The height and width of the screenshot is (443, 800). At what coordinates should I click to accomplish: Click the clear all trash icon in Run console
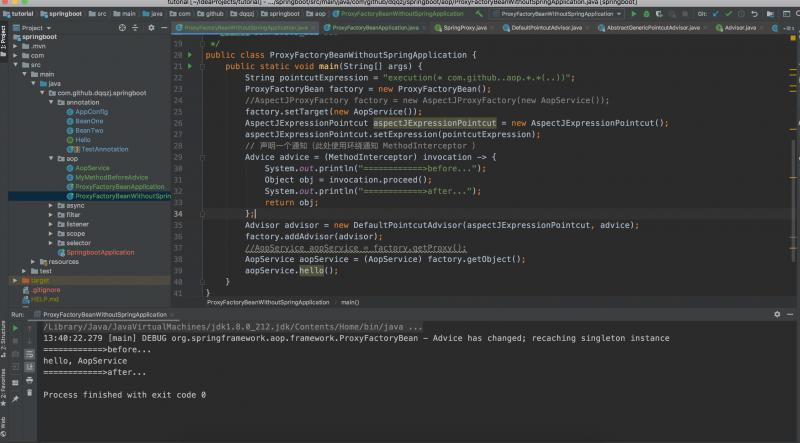[29, 392]
